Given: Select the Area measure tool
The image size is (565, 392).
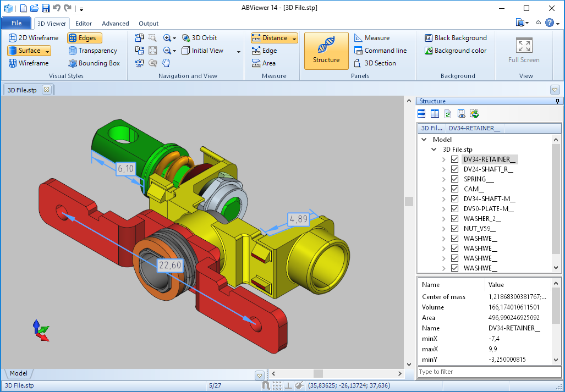Looking at the screenshot, I should [x=264, y=63].
